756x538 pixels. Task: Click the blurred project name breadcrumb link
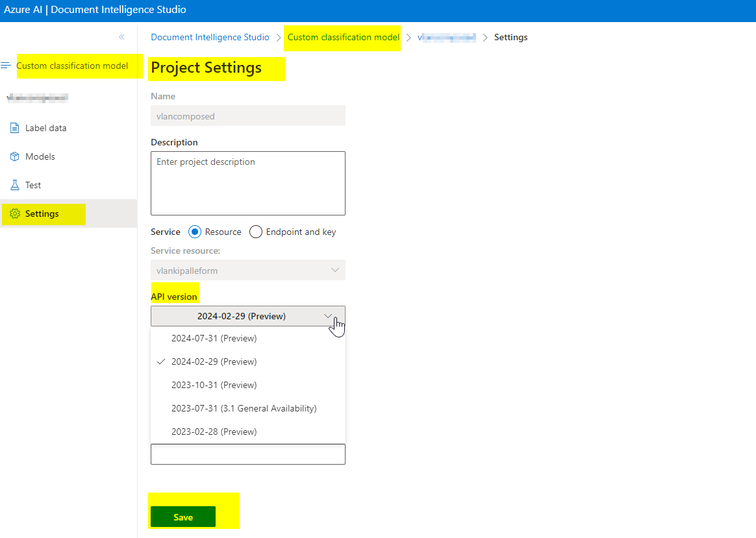coord(446,37)
